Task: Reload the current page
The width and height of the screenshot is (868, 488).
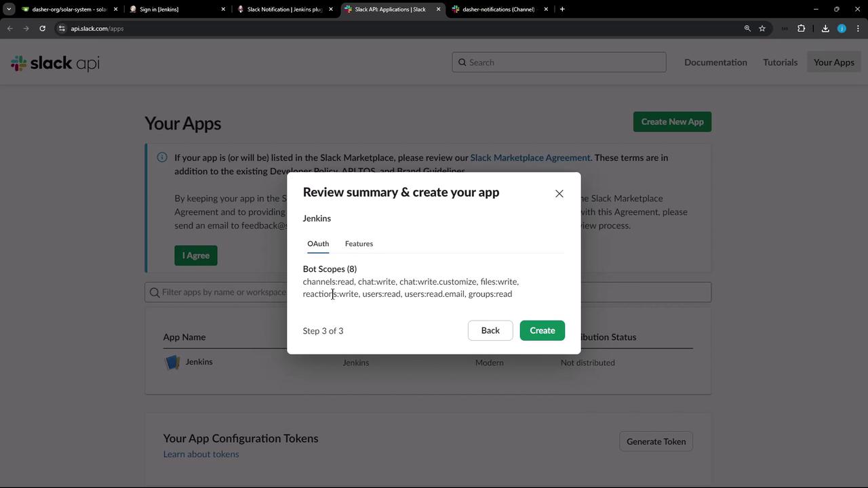Action: click(42, 28)
